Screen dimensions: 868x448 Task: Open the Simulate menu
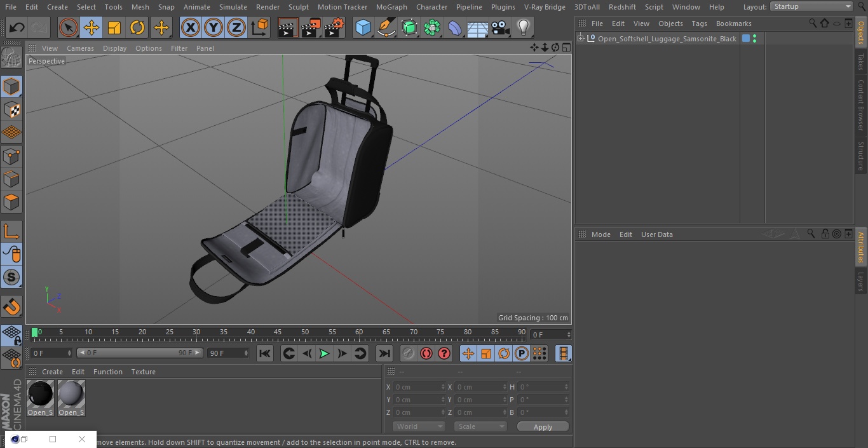pos(233,7)
